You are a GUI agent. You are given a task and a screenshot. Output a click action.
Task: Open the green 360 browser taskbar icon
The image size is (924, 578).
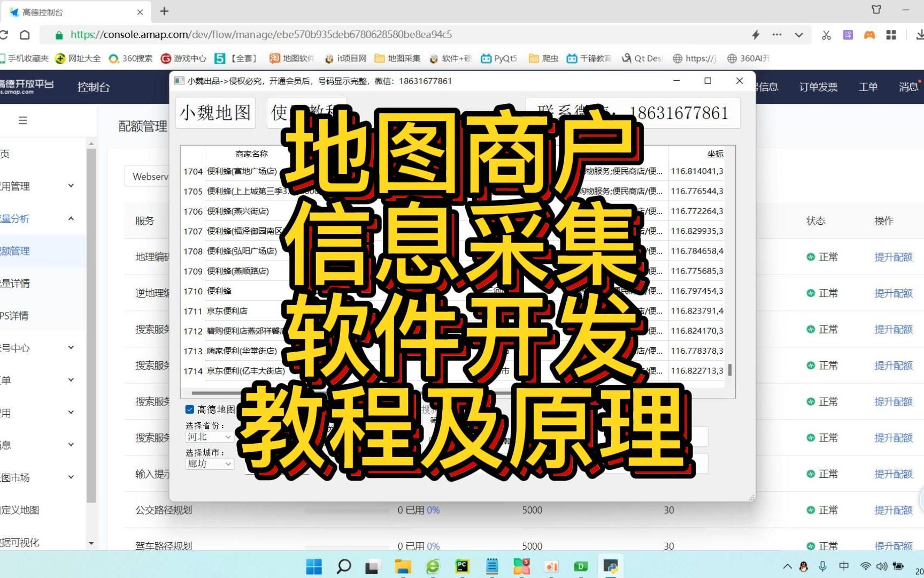point(433,566)
